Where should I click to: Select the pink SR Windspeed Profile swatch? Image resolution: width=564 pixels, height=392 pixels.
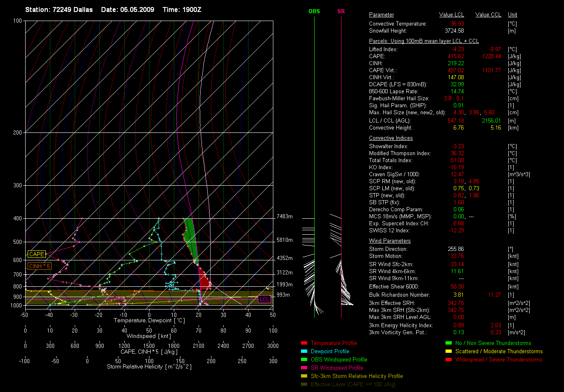tap(304, 368)
